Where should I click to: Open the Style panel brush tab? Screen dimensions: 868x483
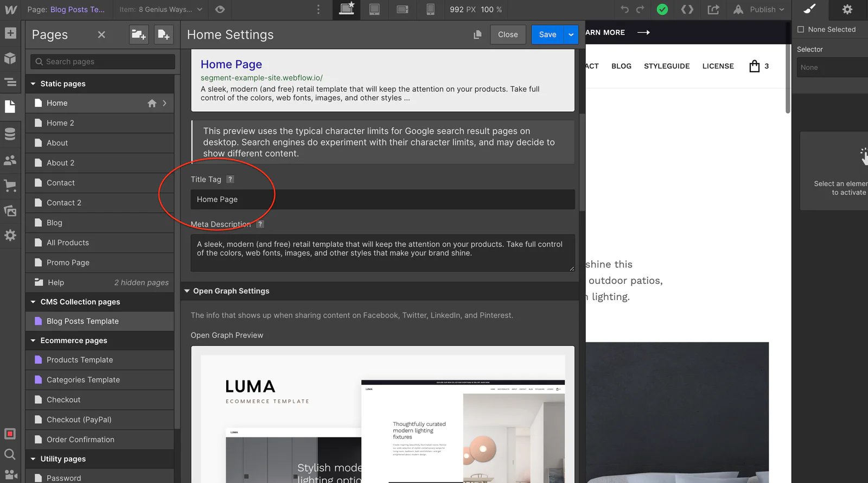(809, 9)
